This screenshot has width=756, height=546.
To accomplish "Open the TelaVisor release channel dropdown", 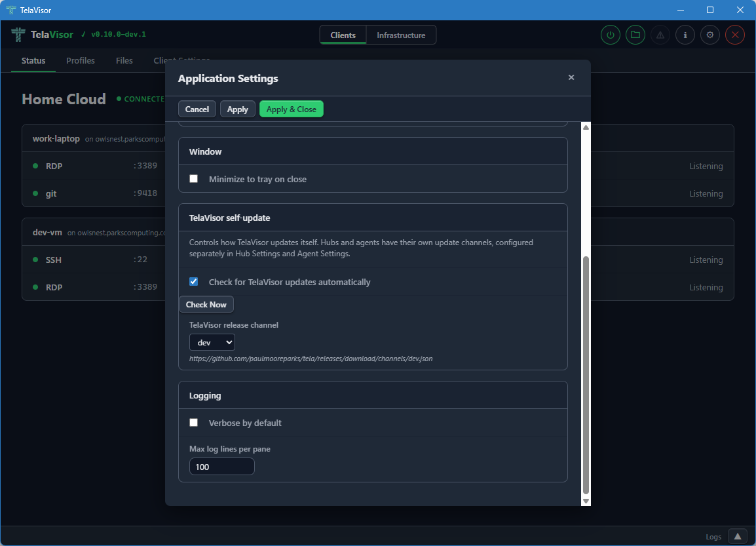I will (212, 341).
